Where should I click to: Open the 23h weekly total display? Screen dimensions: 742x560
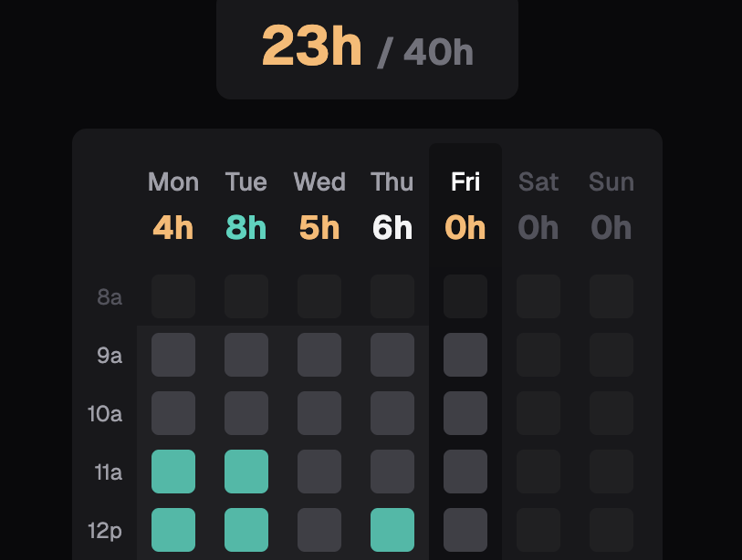[311, 46]
